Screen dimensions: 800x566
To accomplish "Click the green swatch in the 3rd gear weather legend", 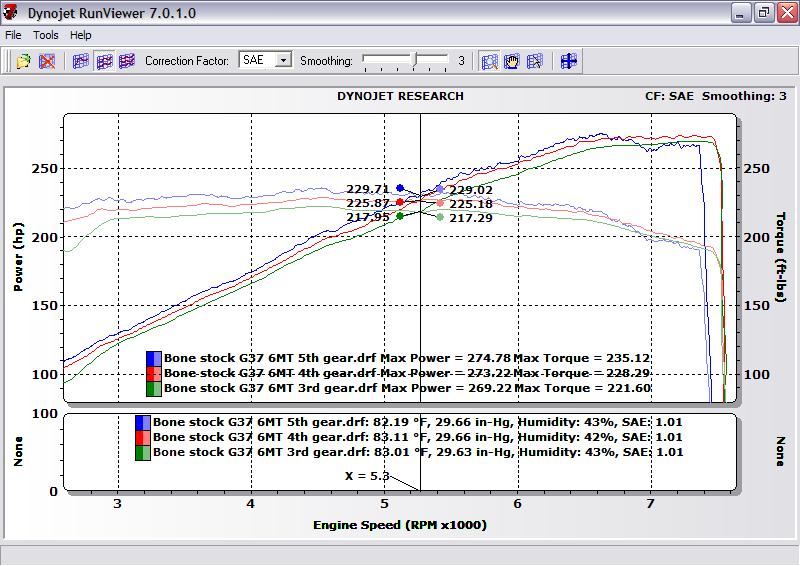I will (x=143, y=453).
